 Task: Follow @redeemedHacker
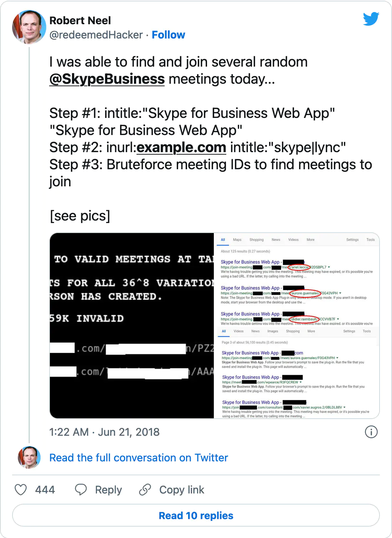(169, 35)
